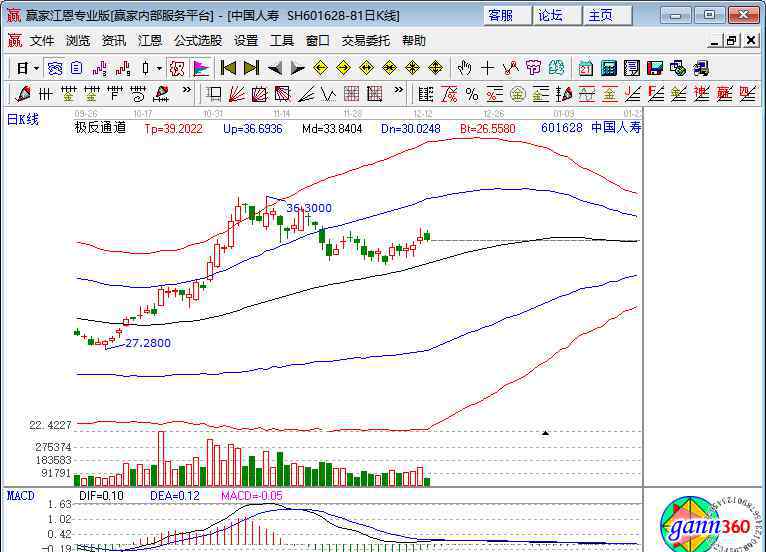Viewport: 766px width, 552px height.
Task: Click the Up=36.6936 value
Action: click(x=253, y=129)
